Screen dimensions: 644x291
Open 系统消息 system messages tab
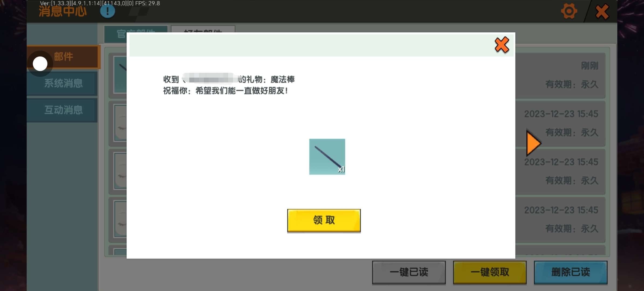coord(63,83)
